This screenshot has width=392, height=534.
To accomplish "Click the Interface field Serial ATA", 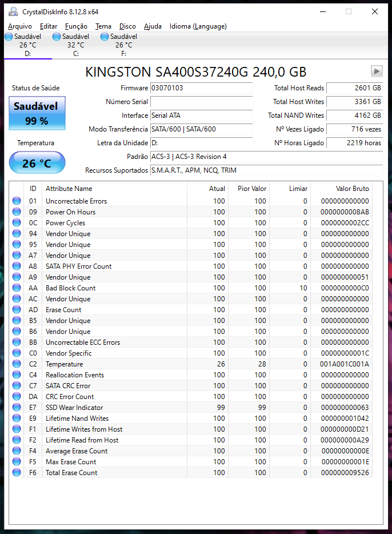I will click(202, 115).
